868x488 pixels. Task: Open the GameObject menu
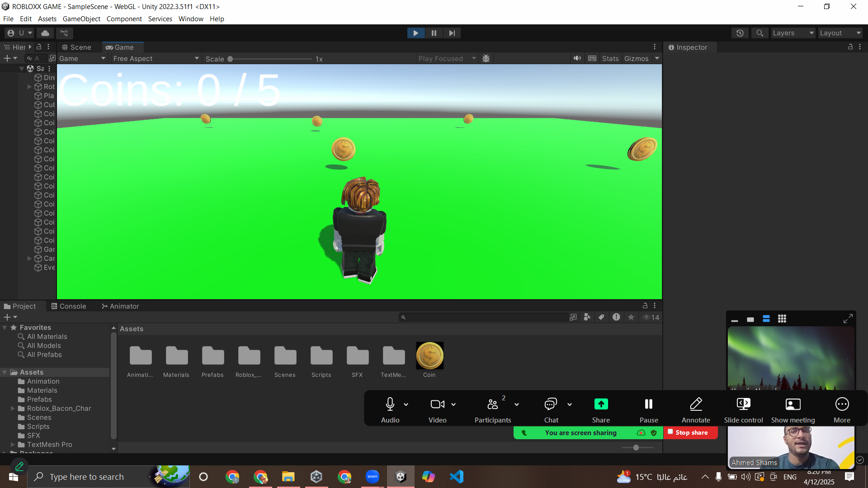tap(81, 19)
